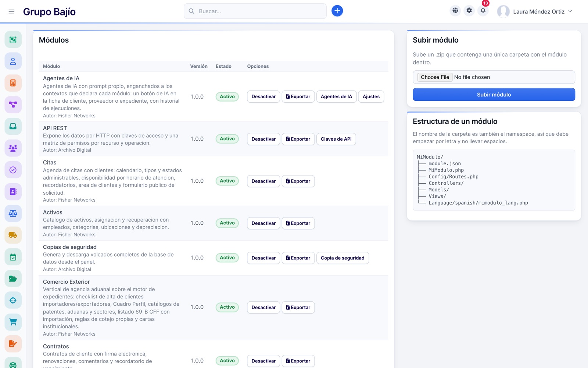
Task: Click the Módulo column header
Action: coord(51,66)
